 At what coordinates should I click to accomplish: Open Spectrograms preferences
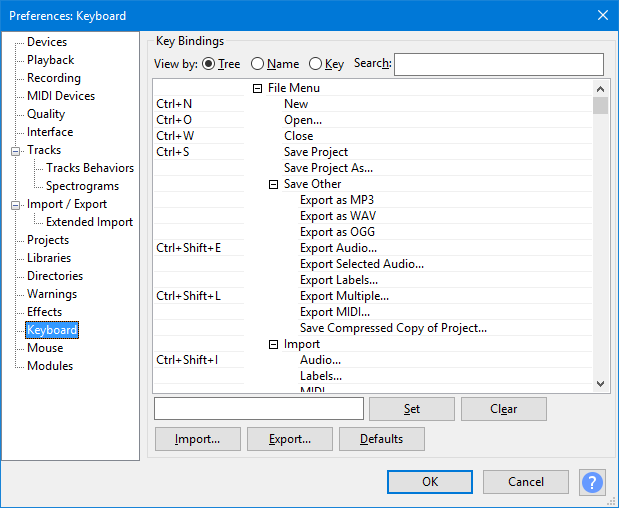click(x=82, y=186)
